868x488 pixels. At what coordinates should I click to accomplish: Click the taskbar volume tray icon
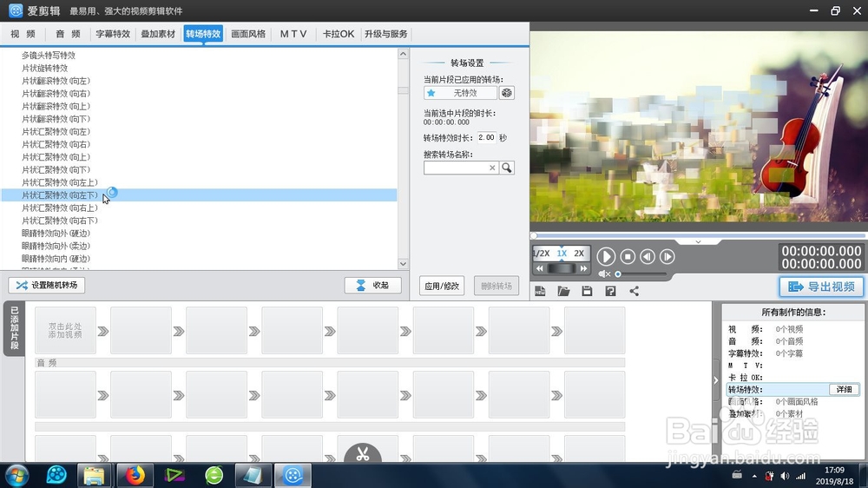pyautogui.click(x=785, y=476)
